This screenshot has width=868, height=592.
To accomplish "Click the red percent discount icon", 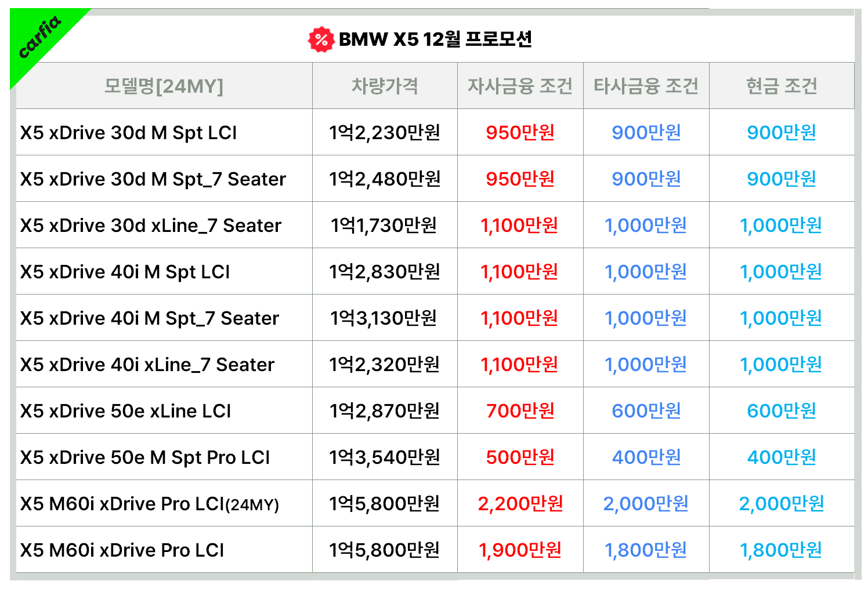I will pos(321,39).
